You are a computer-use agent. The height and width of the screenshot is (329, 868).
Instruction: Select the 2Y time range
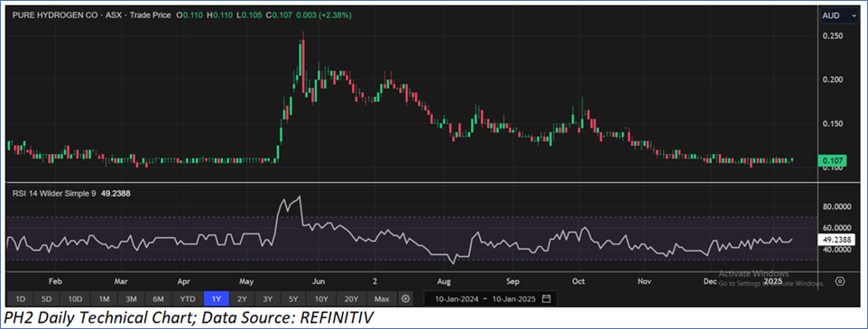[x=243, y=299]
